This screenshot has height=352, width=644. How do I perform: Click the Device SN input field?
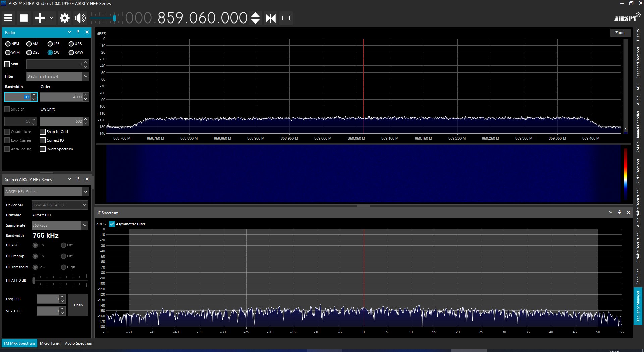[57, 205]
